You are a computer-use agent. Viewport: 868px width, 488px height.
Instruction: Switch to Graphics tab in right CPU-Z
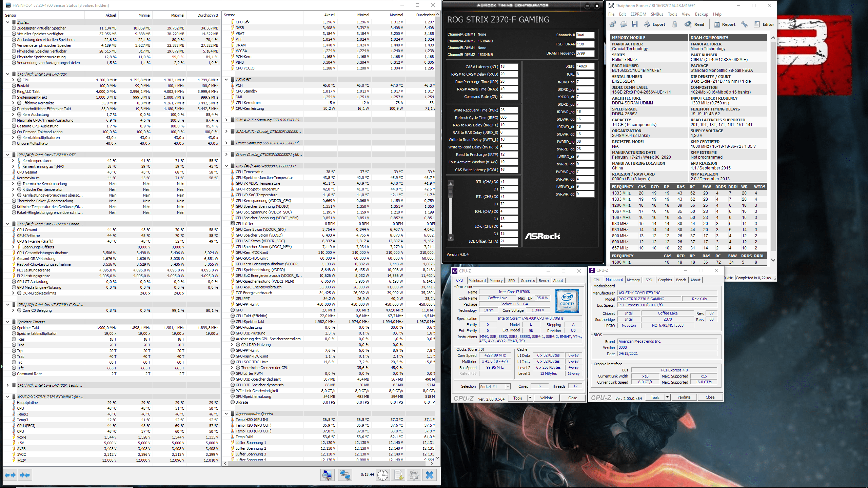665,280
